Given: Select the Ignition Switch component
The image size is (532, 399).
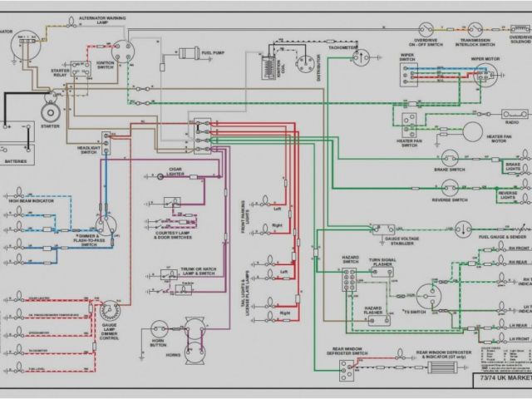Looking at the screenshot, I should [x=123, y=52].
